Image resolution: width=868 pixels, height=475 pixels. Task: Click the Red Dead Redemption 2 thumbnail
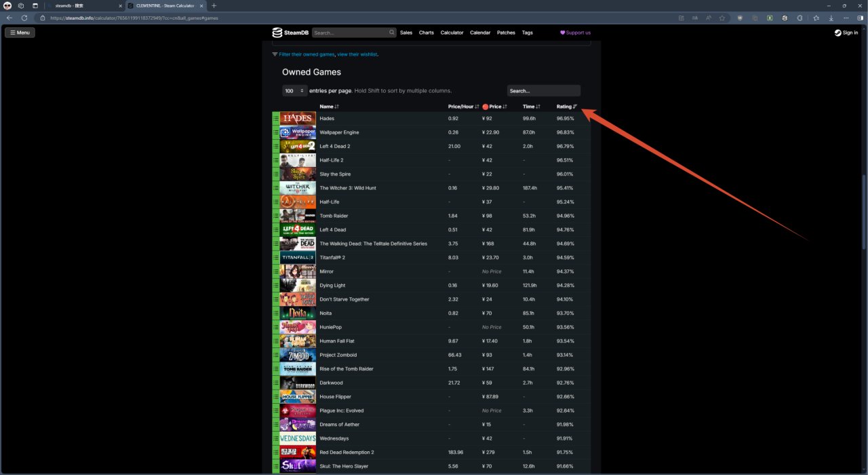tap(298, 453)
